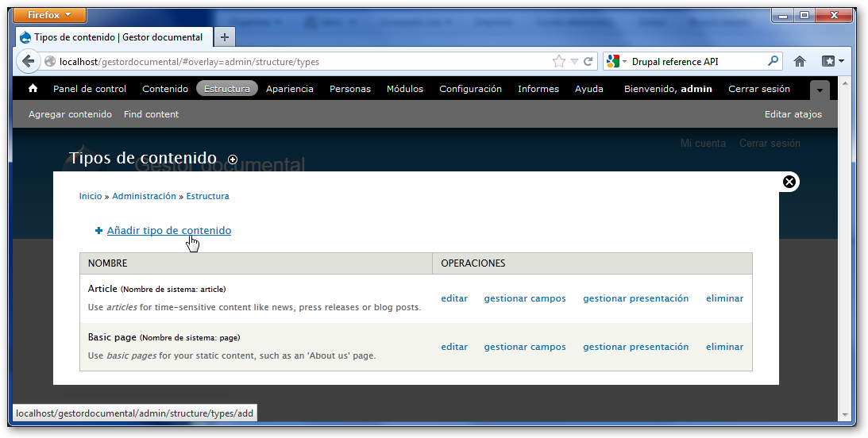Go back using browser back arrow

click(28, 61)
